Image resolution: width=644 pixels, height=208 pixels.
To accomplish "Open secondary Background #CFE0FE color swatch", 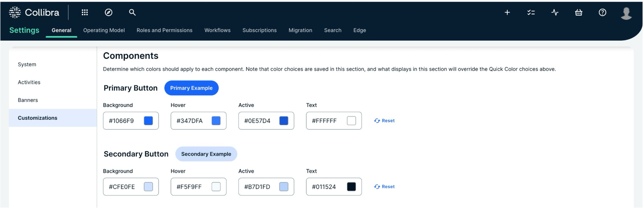I will (149, 187).
